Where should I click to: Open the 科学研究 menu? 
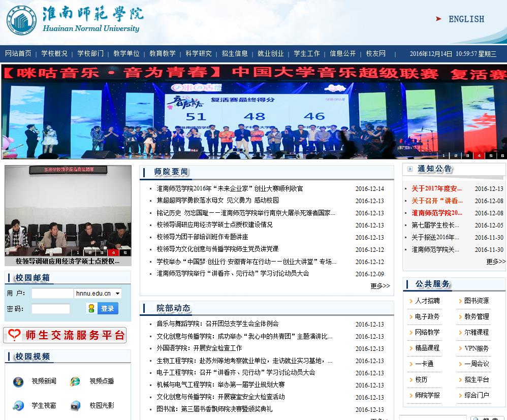[198, 53]
